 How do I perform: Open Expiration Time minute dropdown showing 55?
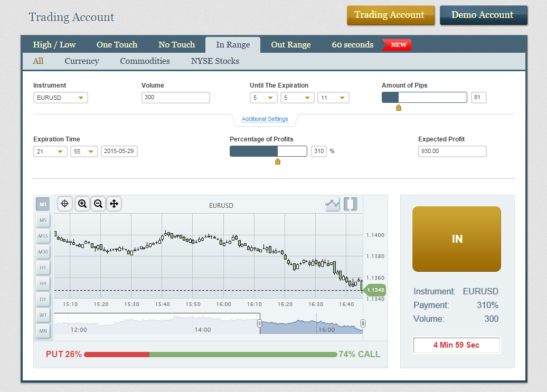coord(84,151)
